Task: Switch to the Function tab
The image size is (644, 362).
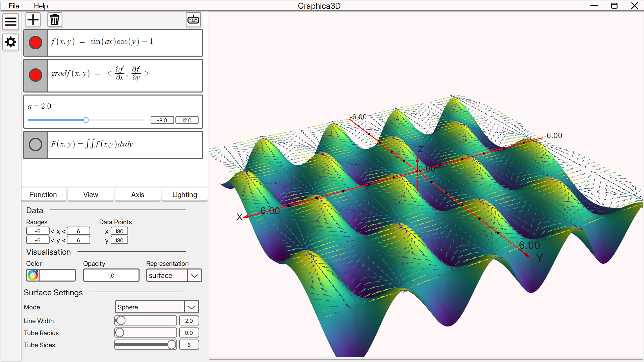Action: [x=44, y=195]
